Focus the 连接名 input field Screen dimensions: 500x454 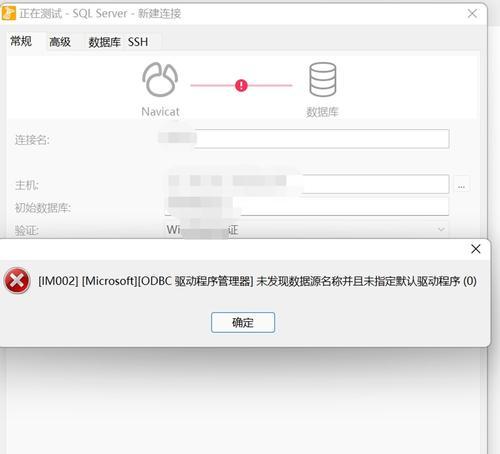(303, 139)
